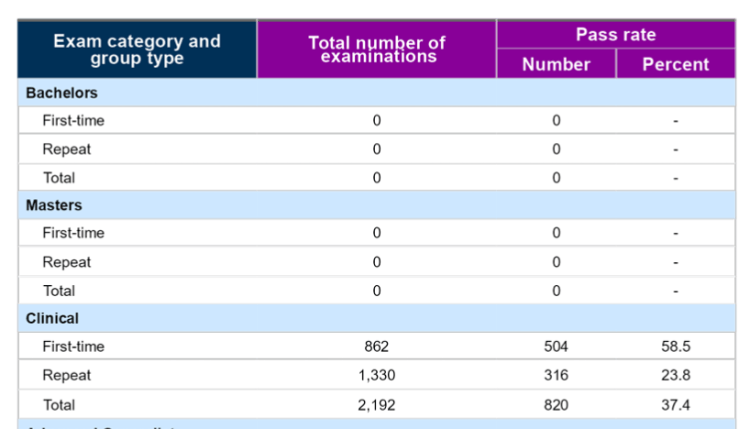Click Masters First-time examinations count '0'
Image resolution: width=750 pixels, height=429 pixels.
point(377,233)
